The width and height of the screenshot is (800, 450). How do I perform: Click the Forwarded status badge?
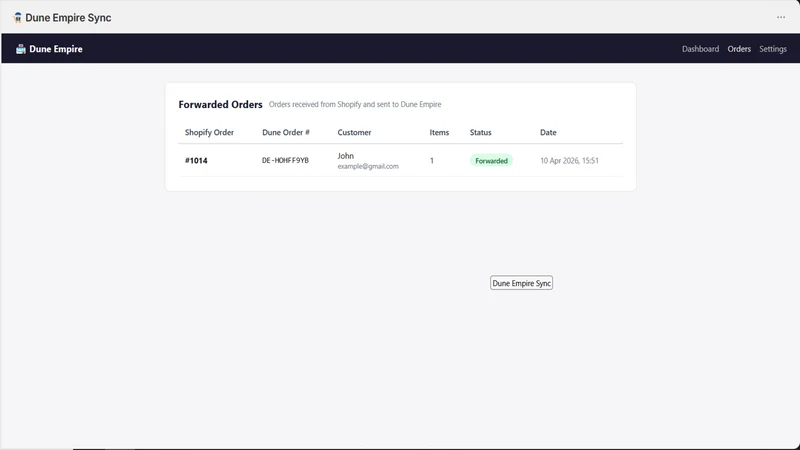pos(491,161)
